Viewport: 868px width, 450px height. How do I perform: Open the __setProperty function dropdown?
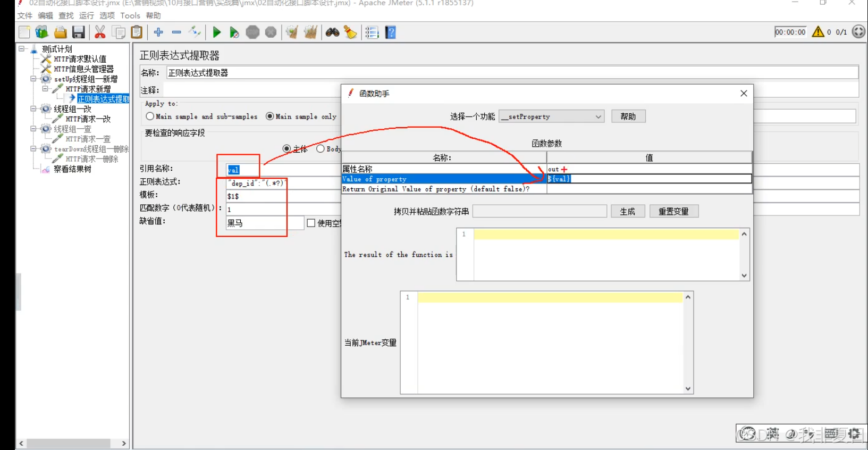(552, 116)
